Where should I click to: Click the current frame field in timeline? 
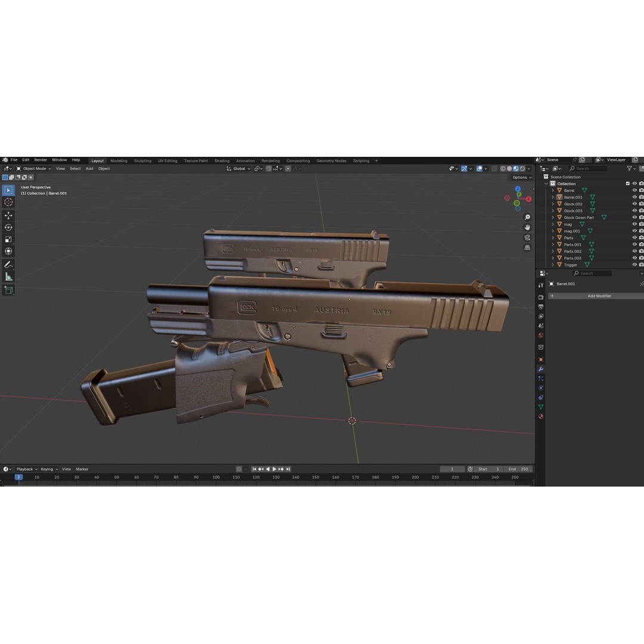click(452, 469)
